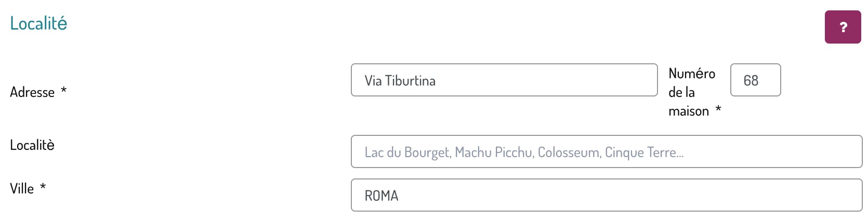Click the Numéro de la maison label
The height and width of the screenshot is (222, 868).
click(x=692, y=92)
